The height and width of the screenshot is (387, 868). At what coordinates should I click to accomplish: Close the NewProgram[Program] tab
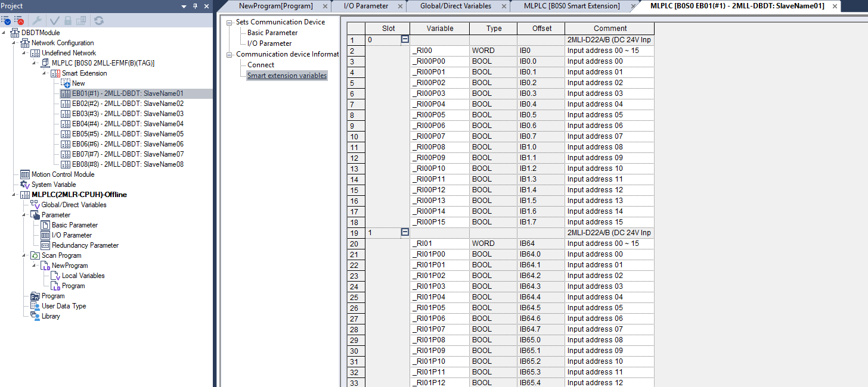click(x=325, y=6)
